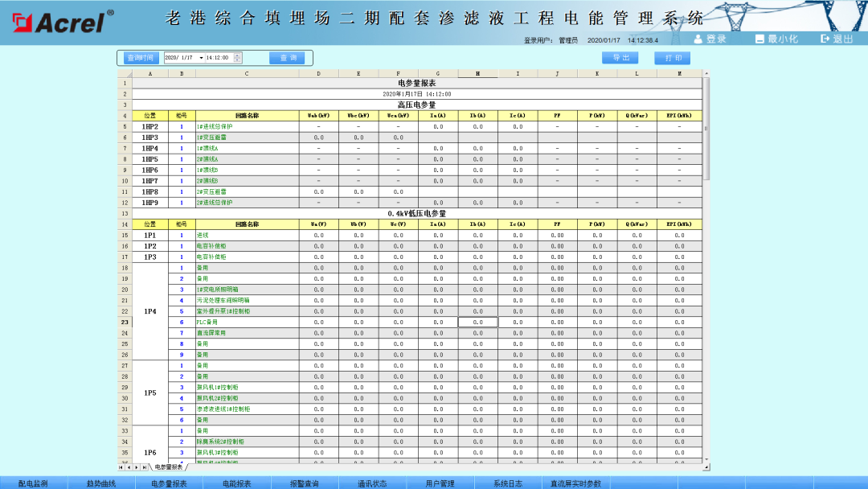Click the vertical scrollbar up arrow
The width and height of the screenshot is (868, 489).
(x=706, y=74)
